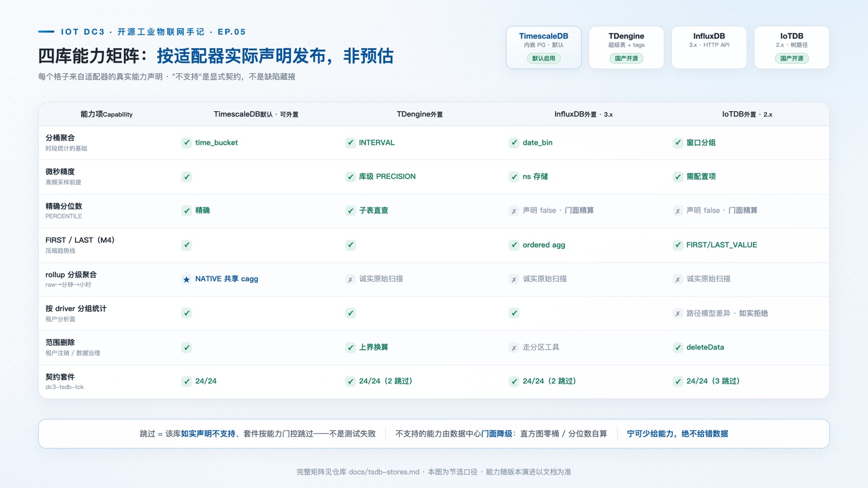Click TimescaleDB check icon in FIRST / LAST row
Screen dimensions: 868x488
click(187, 245)
